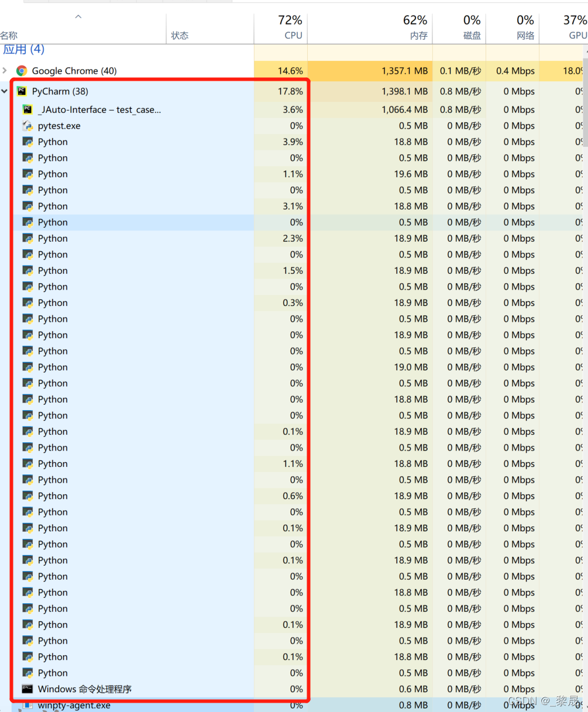The width and height of the screenshot is (588, 712).
Task: Click Python icon in the 19.6 MB row
Action: tap(27, 174)
